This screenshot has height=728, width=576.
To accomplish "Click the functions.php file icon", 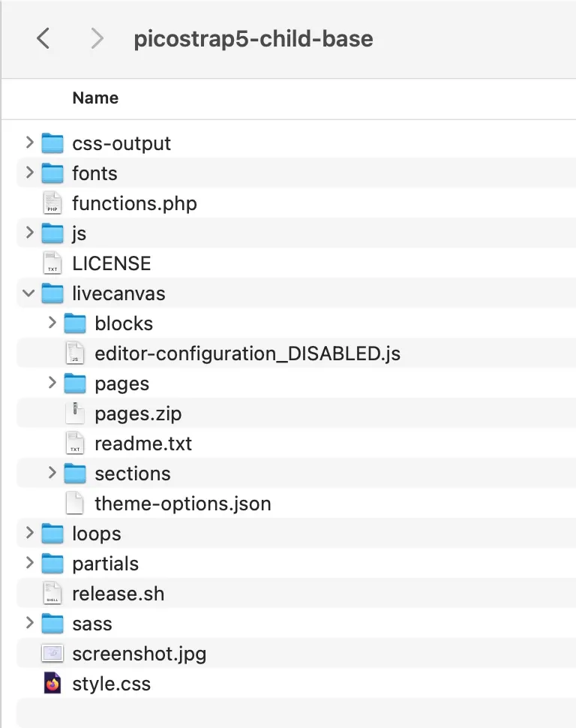I will (x=52, y=203).
